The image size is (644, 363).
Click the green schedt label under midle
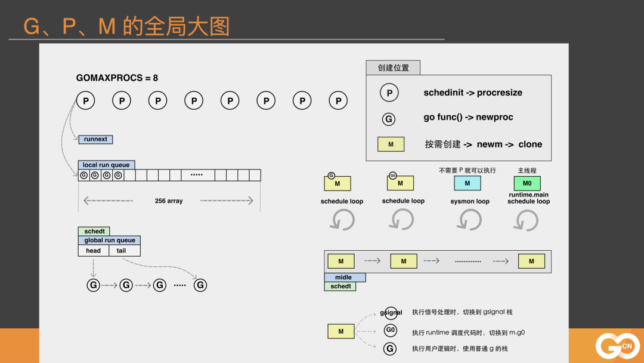coord(340,287)
